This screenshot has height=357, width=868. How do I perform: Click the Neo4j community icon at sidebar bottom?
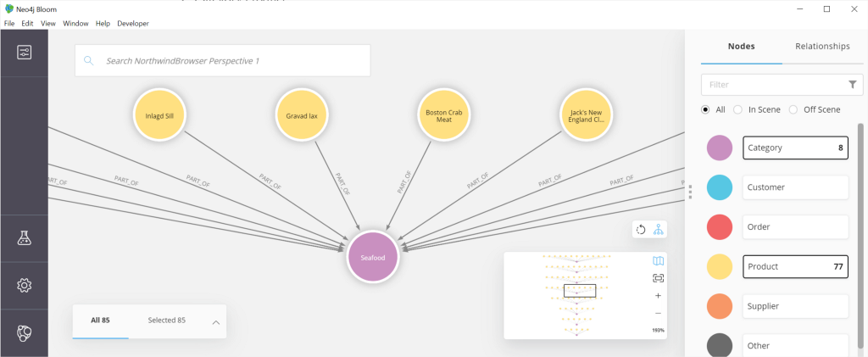point(24,332)
